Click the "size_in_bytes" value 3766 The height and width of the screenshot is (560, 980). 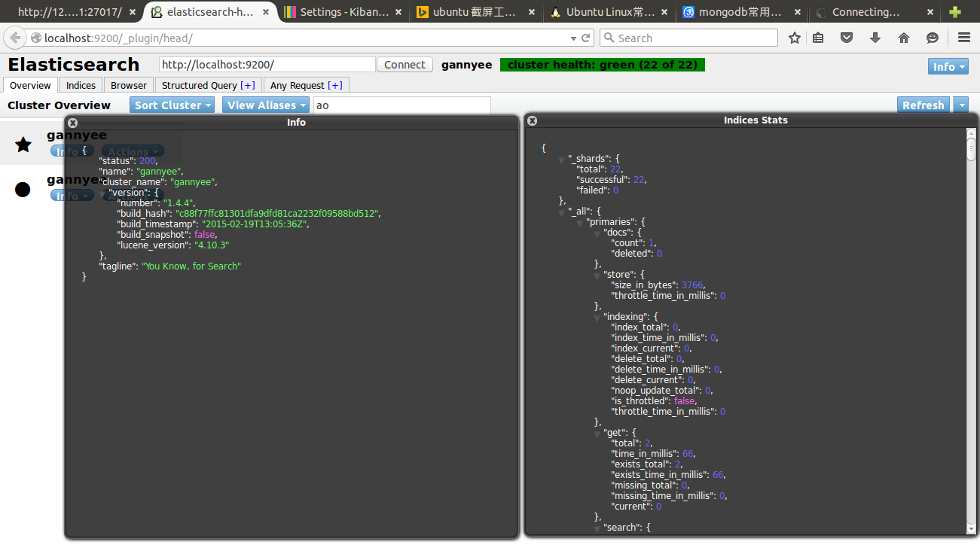(x=692, y=285)
